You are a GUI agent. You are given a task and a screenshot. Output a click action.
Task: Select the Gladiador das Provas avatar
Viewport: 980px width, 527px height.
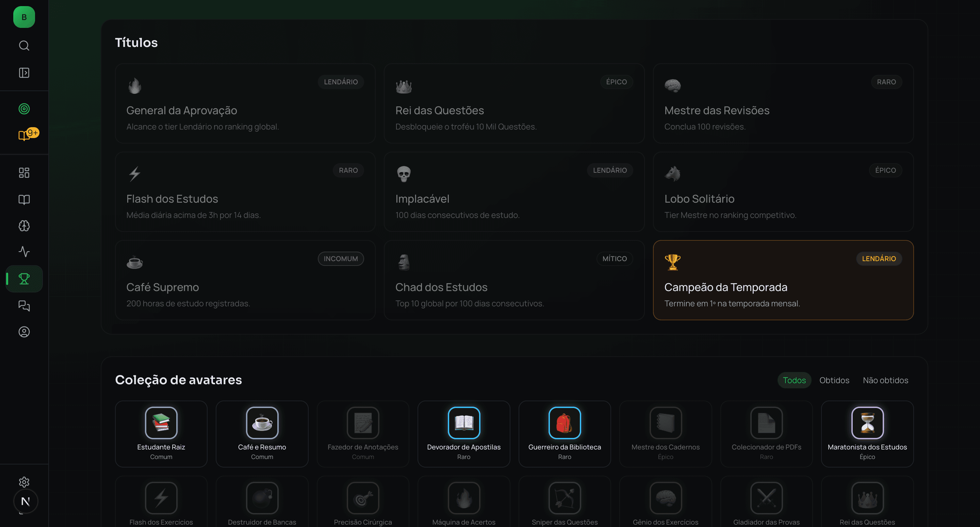tap(767, 502)
